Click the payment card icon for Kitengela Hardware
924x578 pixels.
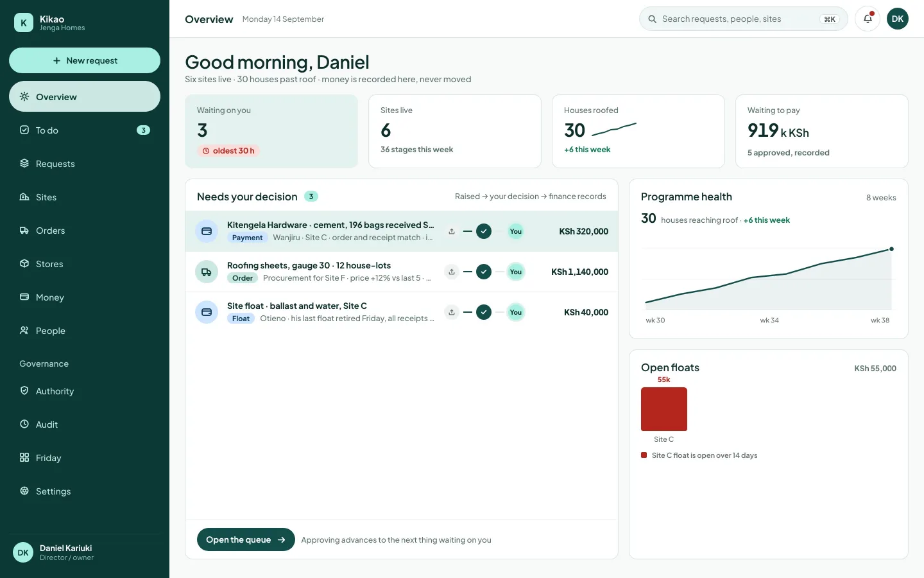pyautogui.click(x=207, y=231)
